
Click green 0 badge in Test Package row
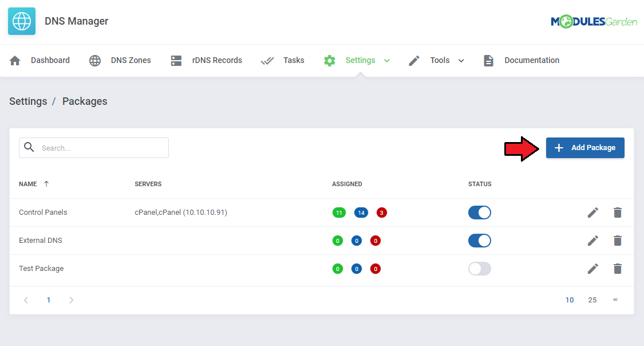(x=338, y=269)
